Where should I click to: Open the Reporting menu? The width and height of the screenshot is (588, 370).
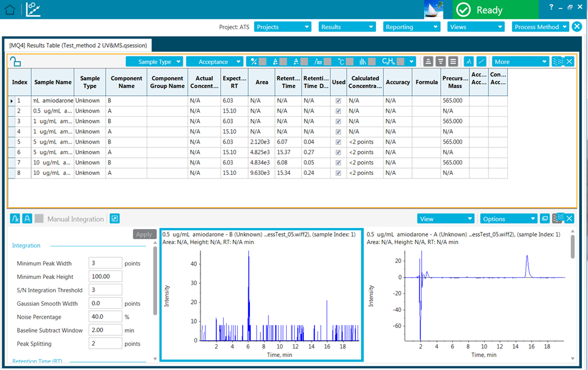click(411, 26)
